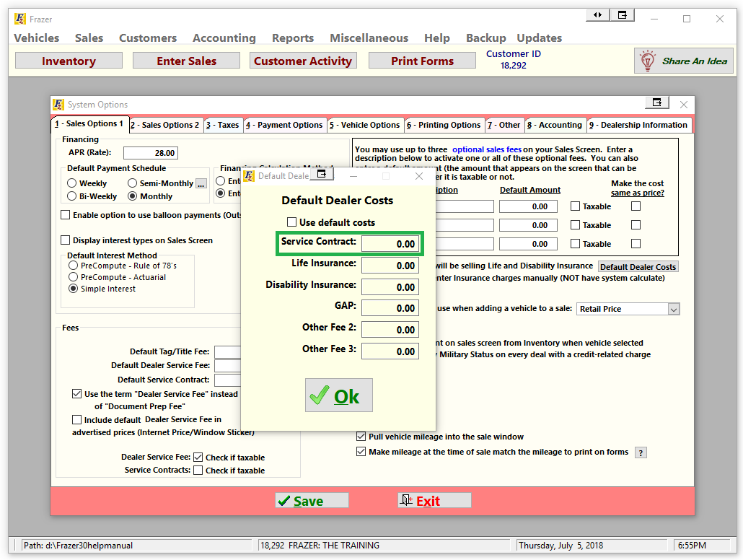Select Simple Interest method
Image resolution: width=743 pixels, height=560 pixels.
click(x=74, y=288)
